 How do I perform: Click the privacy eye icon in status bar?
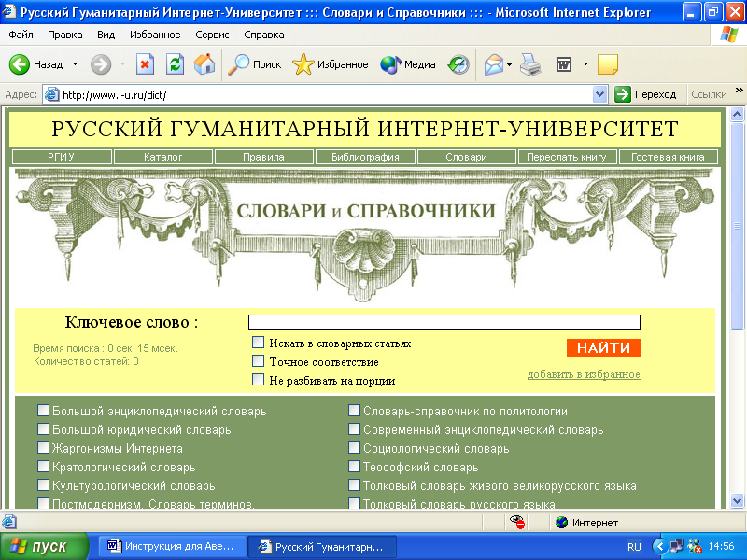click(x=517, y=523)
